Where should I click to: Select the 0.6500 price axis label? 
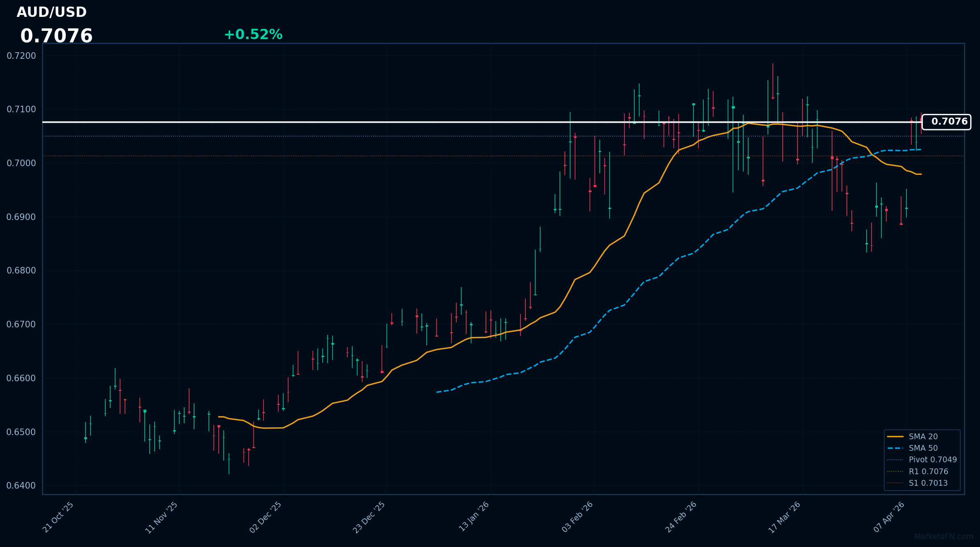21,432
